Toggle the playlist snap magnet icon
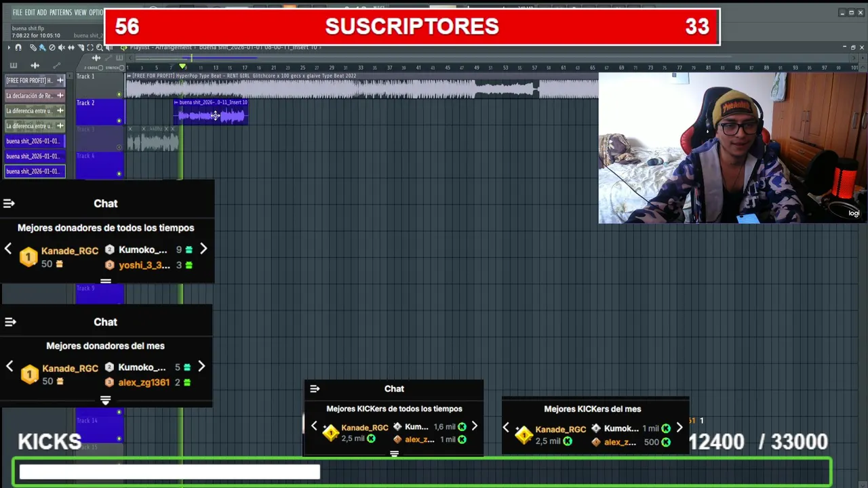This screenshot has width=868, height=488. [x=18, y=47]
